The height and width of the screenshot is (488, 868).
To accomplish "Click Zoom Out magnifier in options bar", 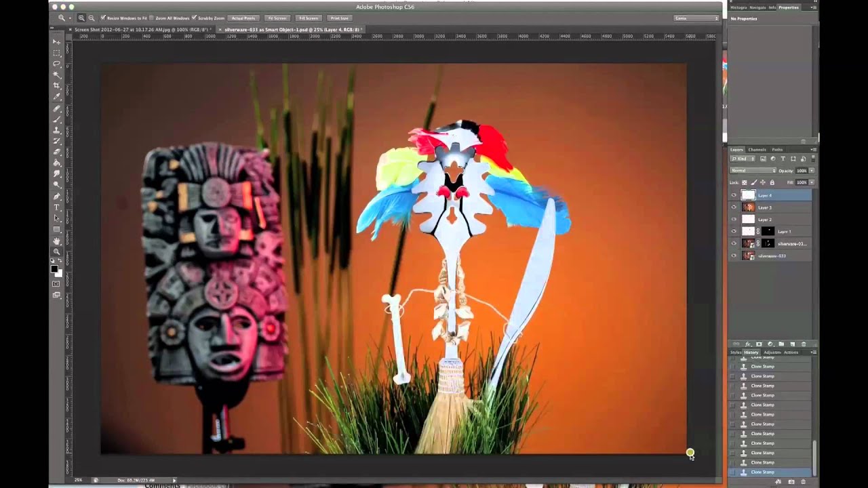I will 91,18.
